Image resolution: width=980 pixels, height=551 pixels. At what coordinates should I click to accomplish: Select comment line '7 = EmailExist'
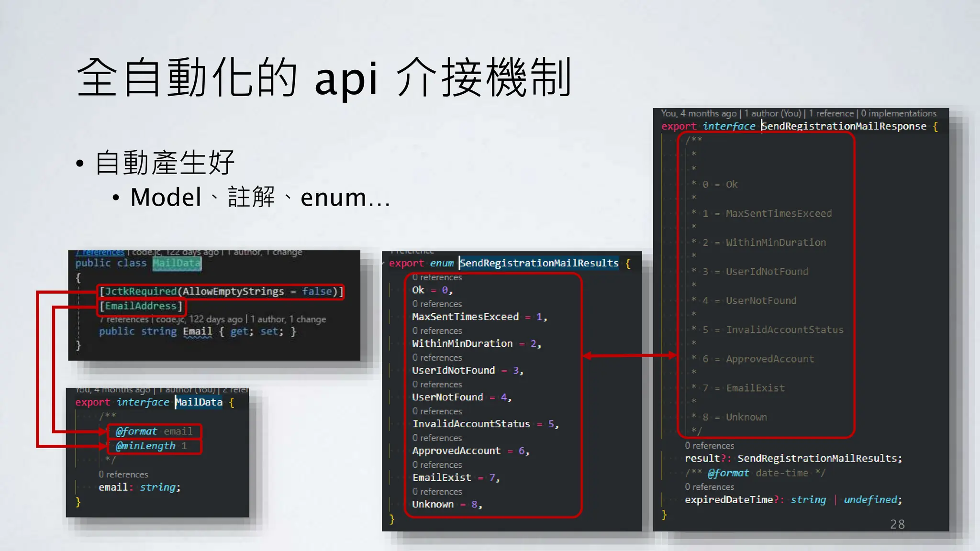744,388
